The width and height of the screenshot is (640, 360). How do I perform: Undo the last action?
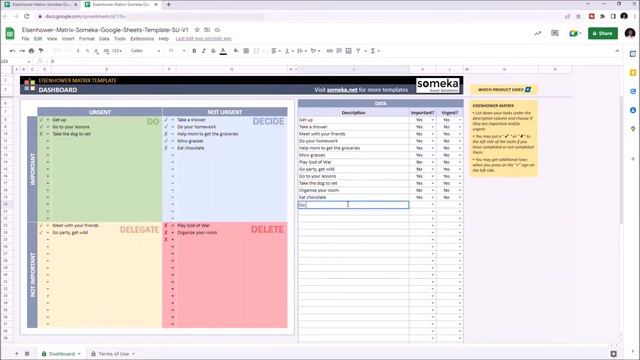[x=13, y=51]
